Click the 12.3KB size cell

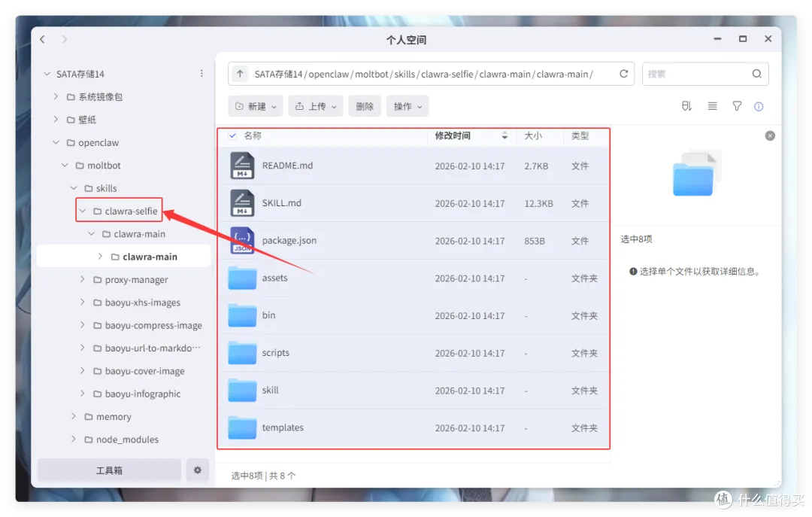point(538,203)
